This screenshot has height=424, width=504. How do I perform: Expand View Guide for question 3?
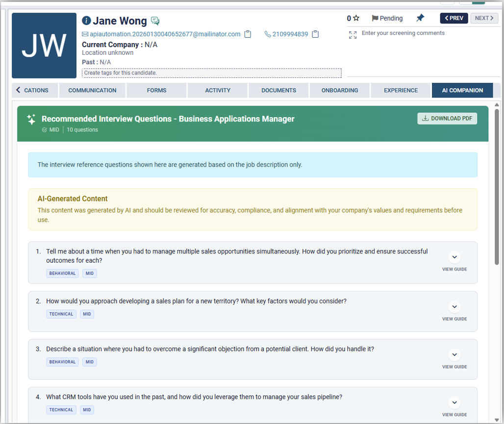pos(454,354)
